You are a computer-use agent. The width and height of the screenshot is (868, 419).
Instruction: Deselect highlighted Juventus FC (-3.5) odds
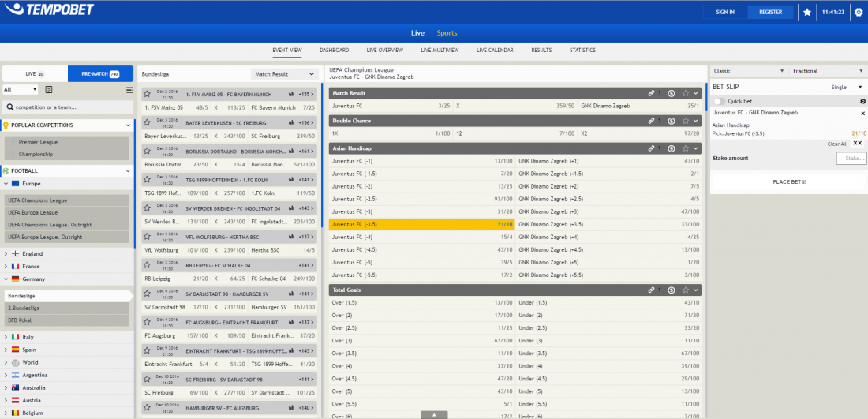click(422, 224)
